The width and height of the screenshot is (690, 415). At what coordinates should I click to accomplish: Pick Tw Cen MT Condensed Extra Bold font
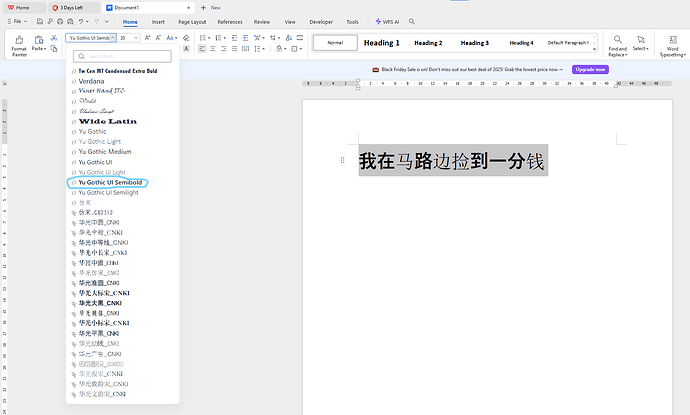click(x=117, y=71)
